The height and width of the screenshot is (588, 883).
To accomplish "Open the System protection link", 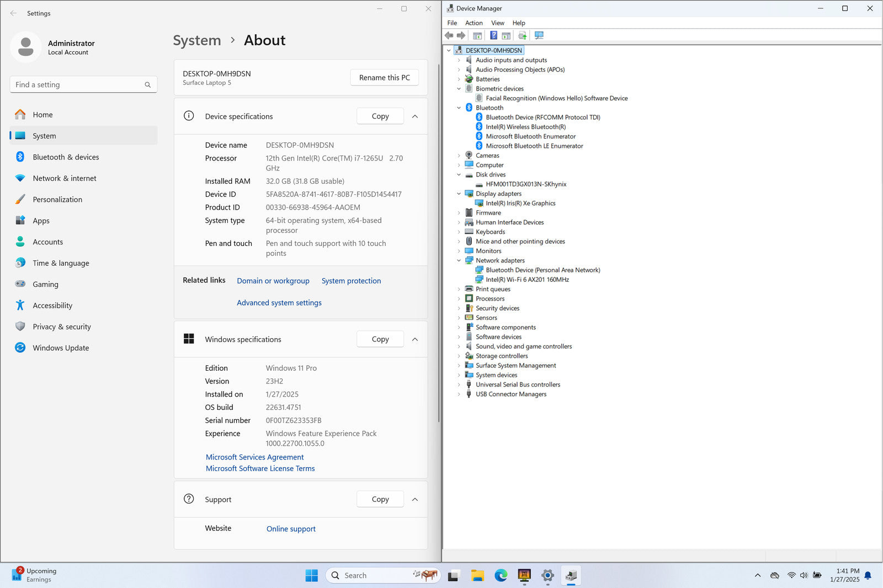I will point(352,281).
